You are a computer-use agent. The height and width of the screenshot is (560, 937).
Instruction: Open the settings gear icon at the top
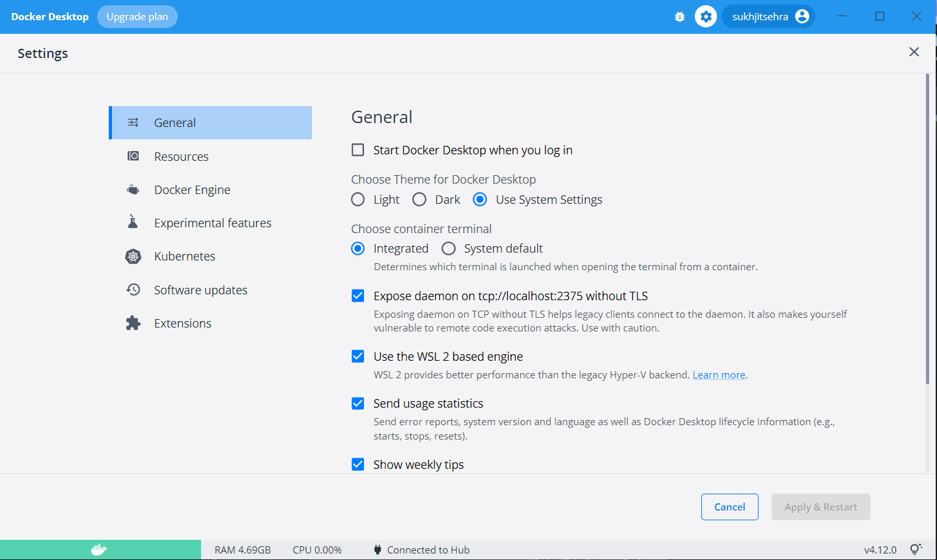point(705,16)
